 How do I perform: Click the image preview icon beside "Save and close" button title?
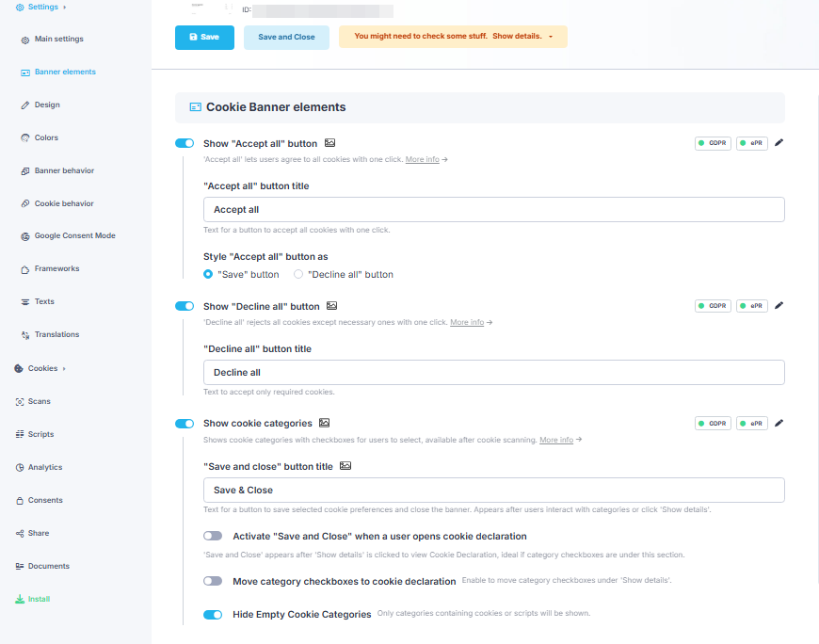pos(345,466)
